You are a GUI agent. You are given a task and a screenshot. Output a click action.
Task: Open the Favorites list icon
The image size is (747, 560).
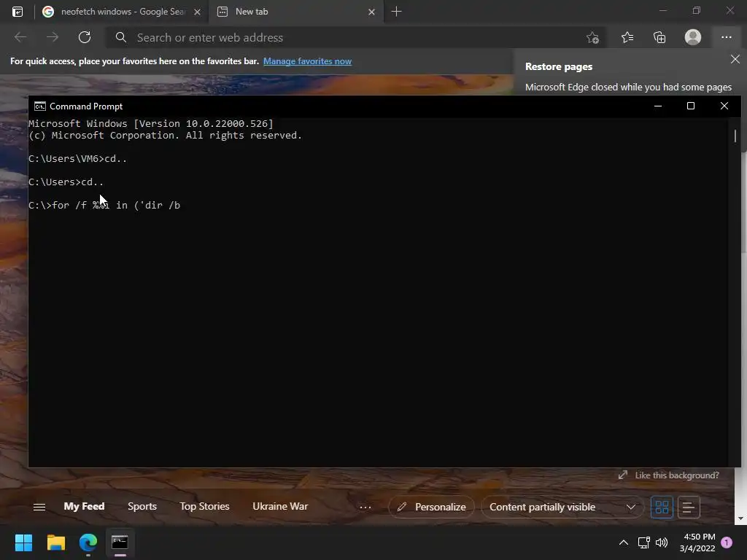(x=627, y=37)
